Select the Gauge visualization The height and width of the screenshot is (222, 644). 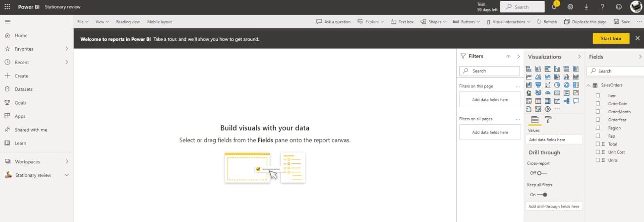point(547,93)
